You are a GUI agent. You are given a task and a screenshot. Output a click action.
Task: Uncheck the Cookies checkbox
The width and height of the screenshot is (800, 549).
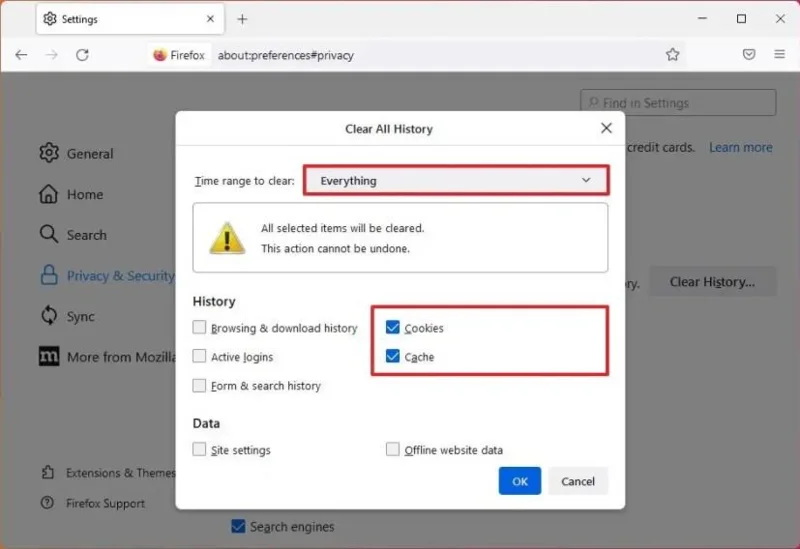click(x=393, y=327)
